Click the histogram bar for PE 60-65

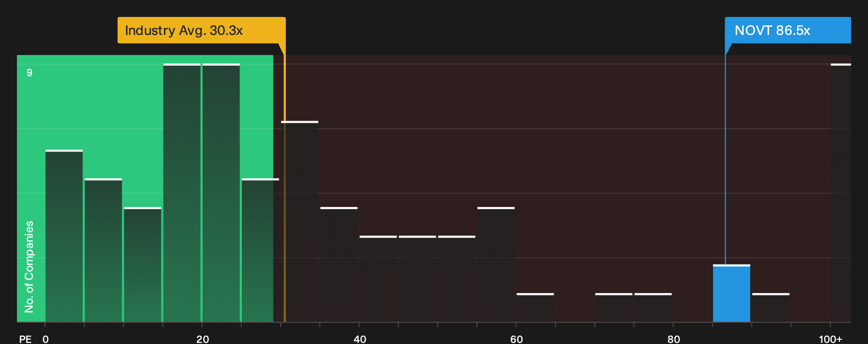(x=535, y=307)
